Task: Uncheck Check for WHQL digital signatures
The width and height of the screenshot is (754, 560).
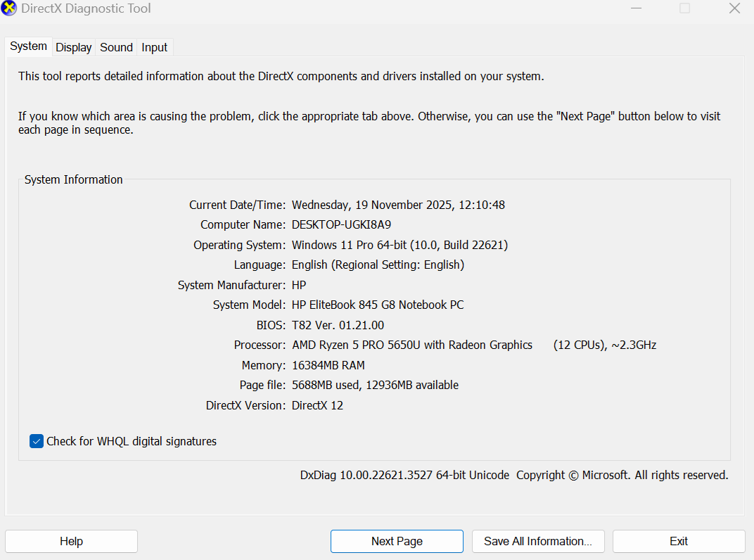Action: tap(37, 441)
